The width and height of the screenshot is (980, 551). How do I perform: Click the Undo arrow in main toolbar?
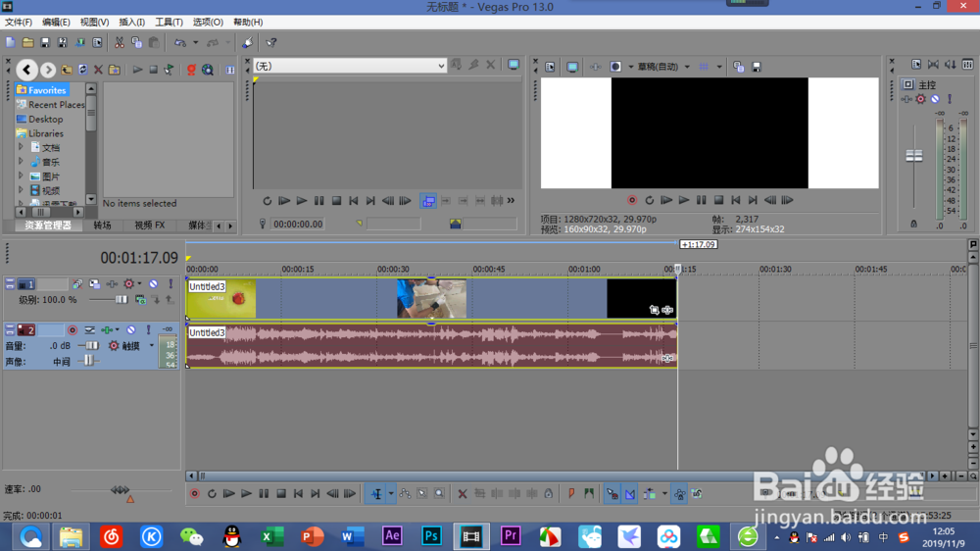tap(180, 42)
